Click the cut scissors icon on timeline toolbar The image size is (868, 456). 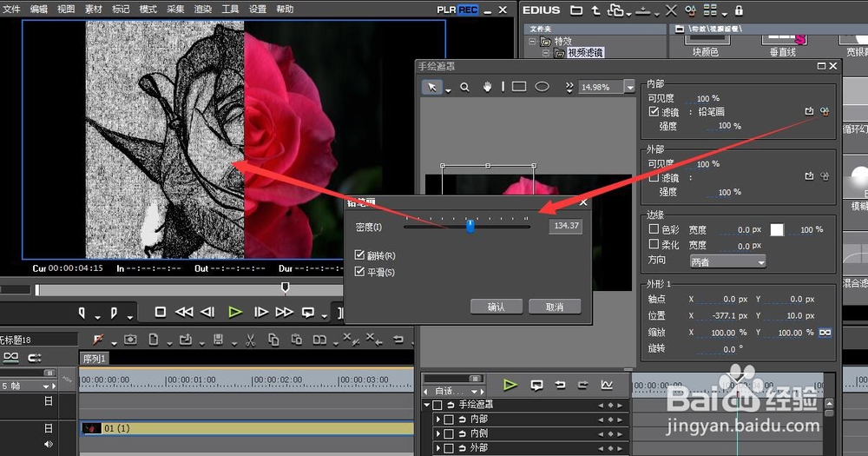pos(250,340)
